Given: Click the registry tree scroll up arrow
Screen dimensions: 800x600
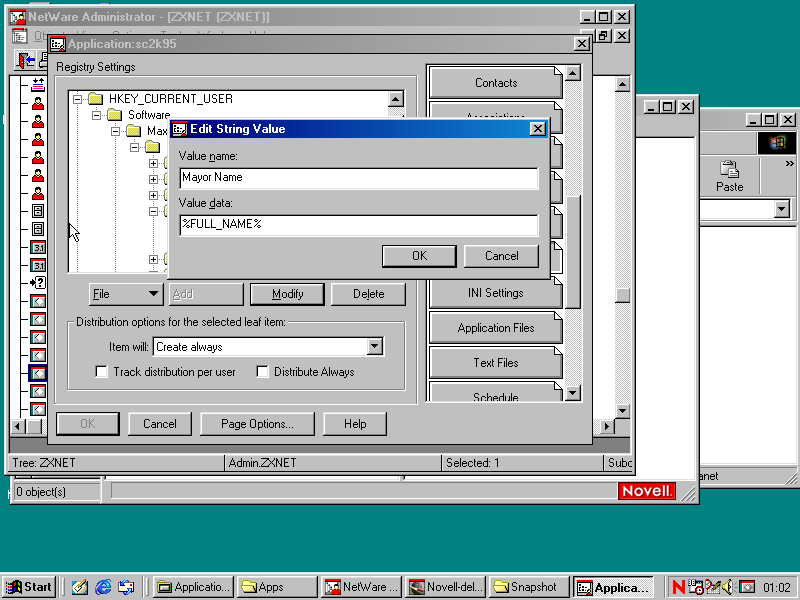Looking at the screenshot, I should [x=396, y=98].
